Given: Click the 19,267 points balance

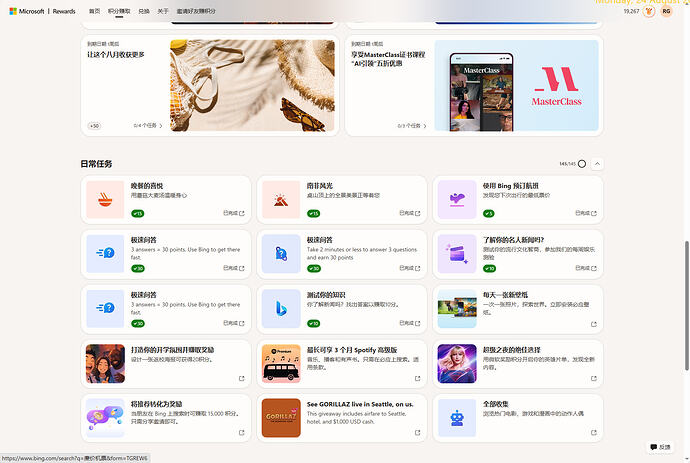Looking at the screenshot, I should click(x=631, y=11).
